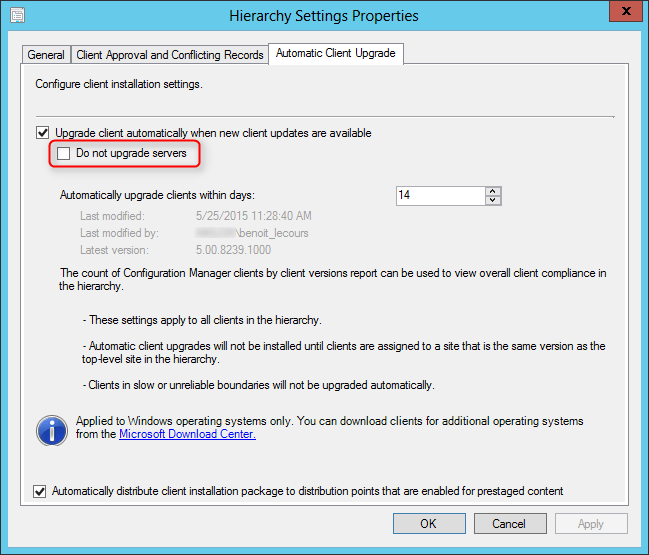Click the Apply button

(591, 524)
